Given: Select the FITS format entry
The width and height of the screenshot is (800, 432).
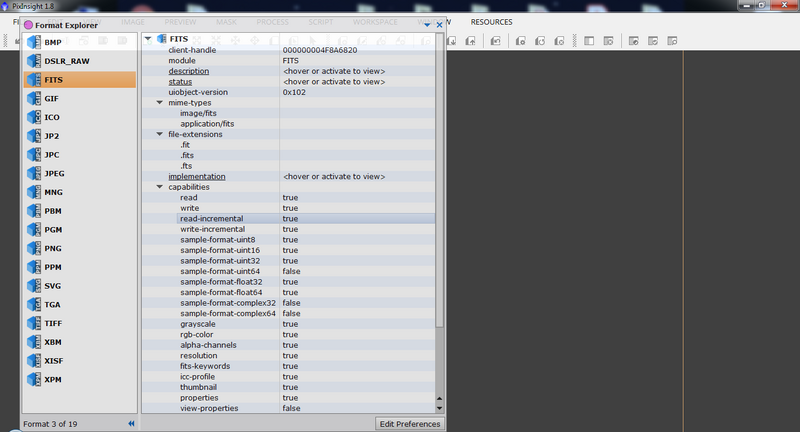Looking at the screenshot, I should pyautogui.click(x=80, y=80).
